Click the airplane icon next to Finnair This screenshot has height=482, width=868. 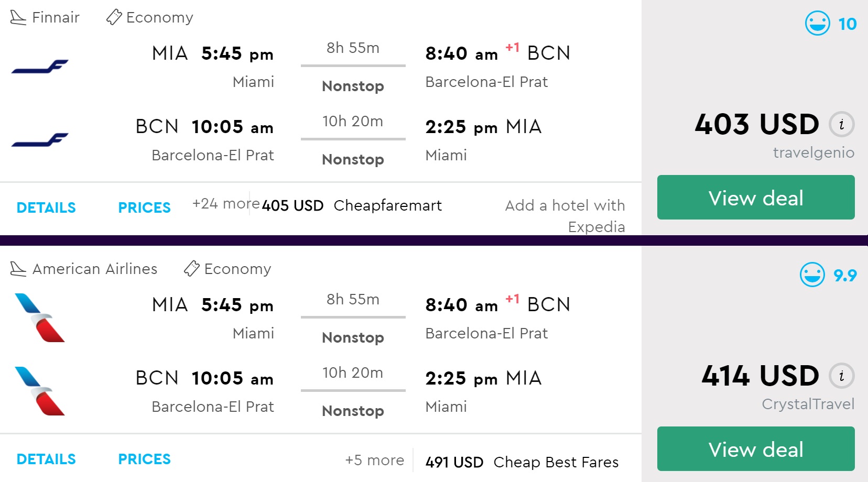click(18, 18)
